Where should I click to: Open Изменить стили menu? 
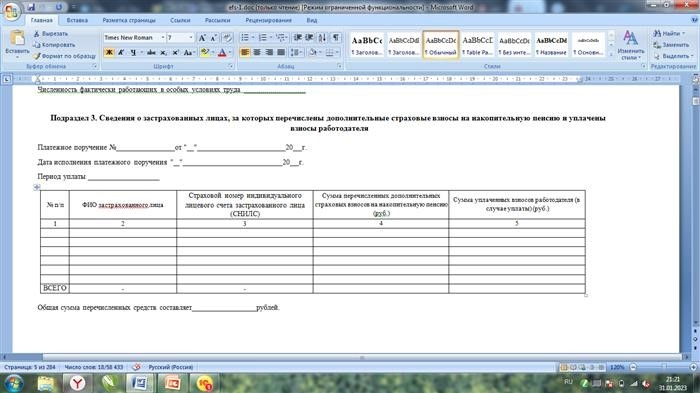point(630,45)
